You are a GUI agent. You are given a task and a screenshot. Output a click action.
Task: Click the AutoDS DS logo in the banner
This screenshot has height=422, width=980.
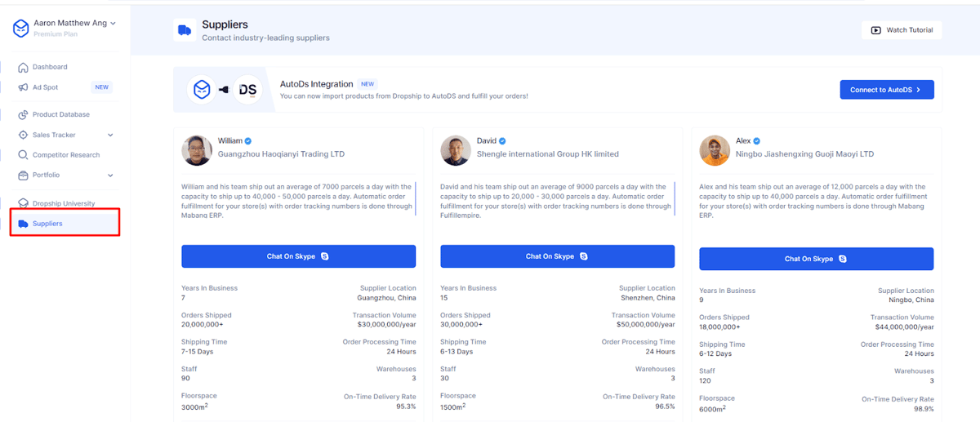247,90
